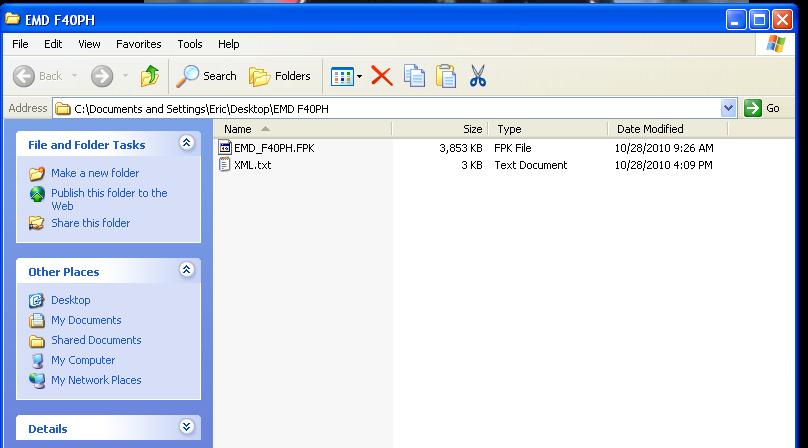Click the Copy icon in toolbar
The width and height of the screenshot is (808, 448).
tap(414, 76)
